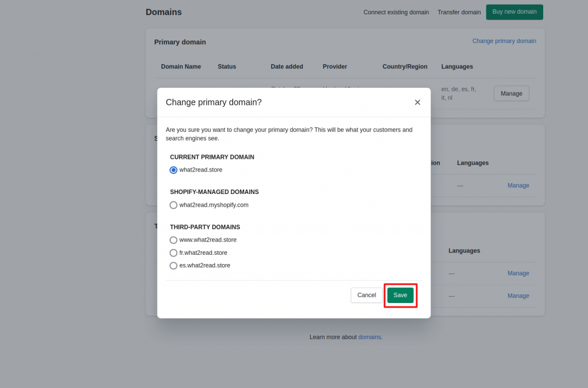The height and width of the screenshot is (388, 588).
Task: Click the Status column header
Action: [x=227, y=67]
